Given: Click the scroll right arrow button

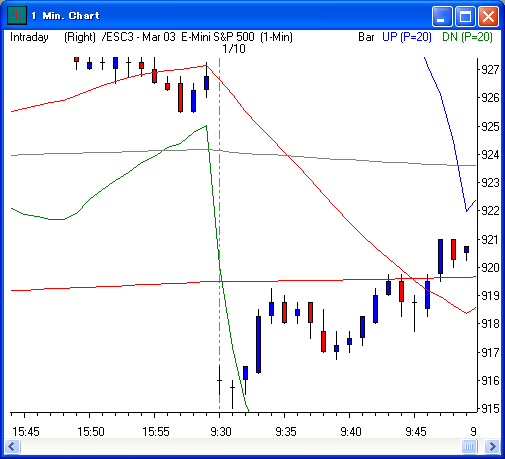Looking at the screenshot, I should tap(492, 446).
